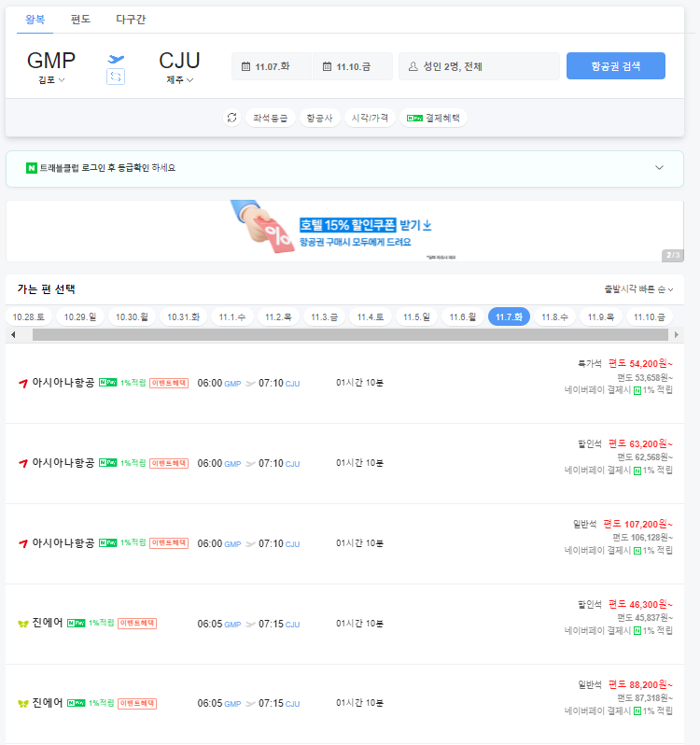Swap departure and arrival airports icon
This screenshot has height=745, width=700.
[116, 77]
